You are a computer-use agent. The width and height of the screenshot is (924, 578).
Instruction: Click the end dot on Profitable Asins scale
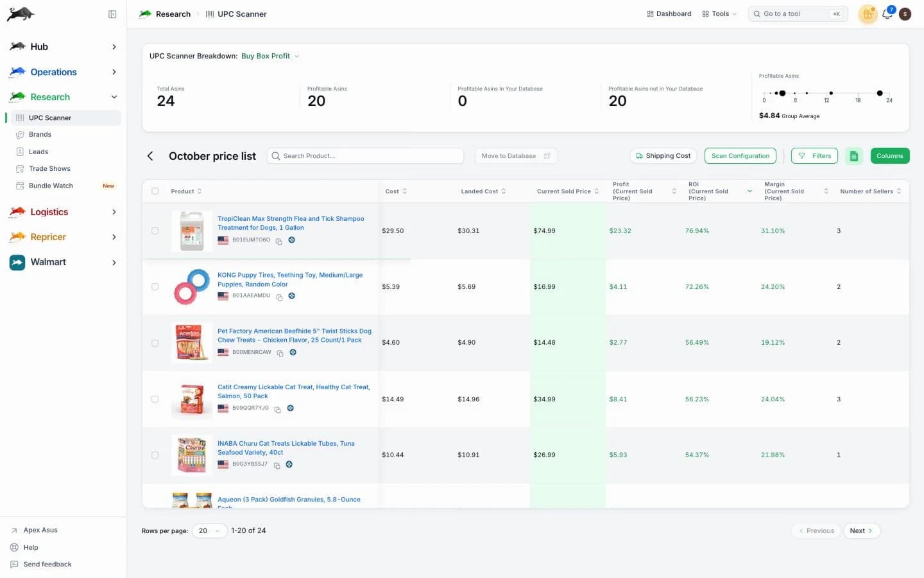[x=880, y=93]
